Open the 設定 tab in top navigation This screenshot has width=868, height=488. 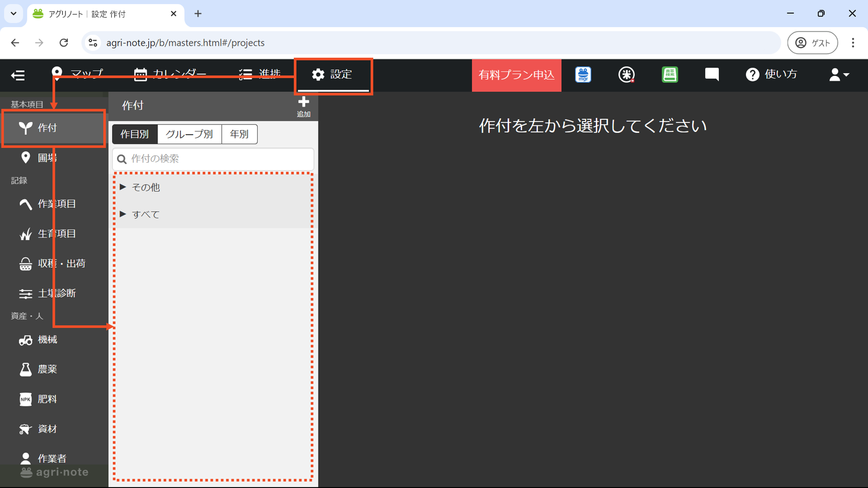332,75
